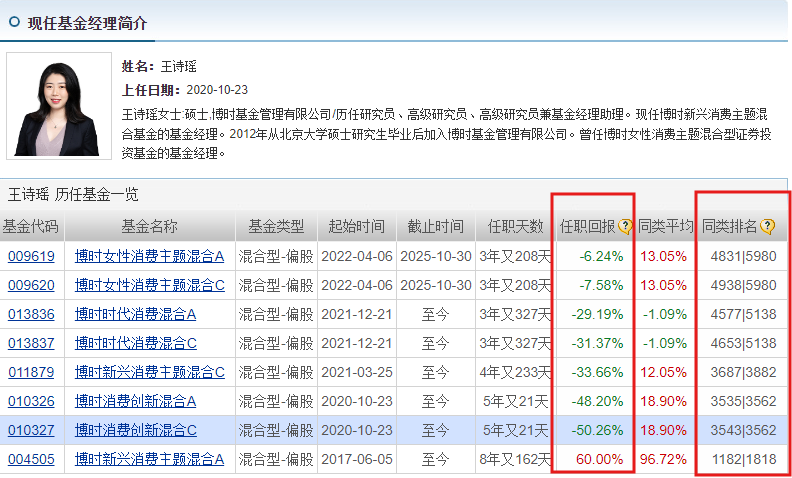792x478 pixels.
Task: Open fund code link 010326
Action: click(31, 402)
